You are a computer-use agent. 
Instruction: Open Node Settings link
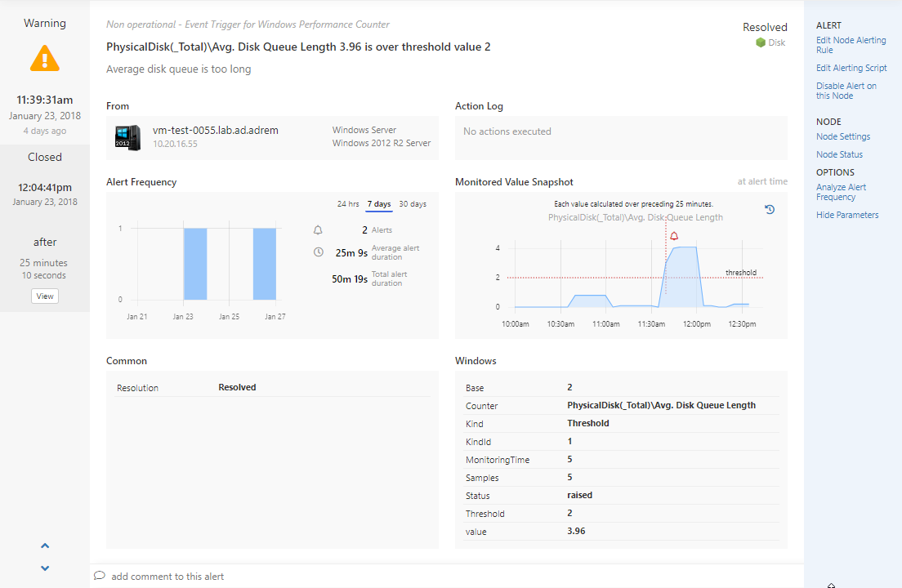842,137
